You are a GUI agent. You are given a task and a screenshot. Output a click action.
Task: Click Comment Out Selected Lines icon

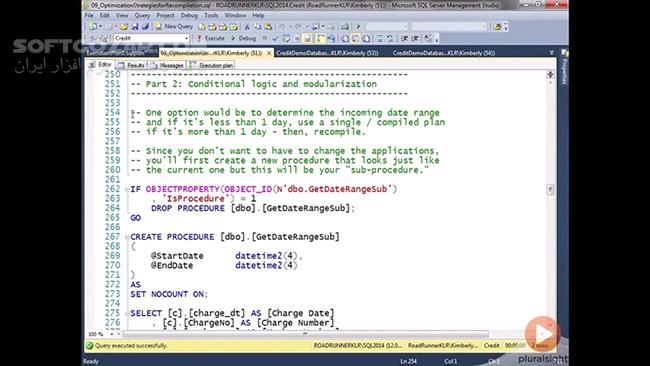coord(380,38)
